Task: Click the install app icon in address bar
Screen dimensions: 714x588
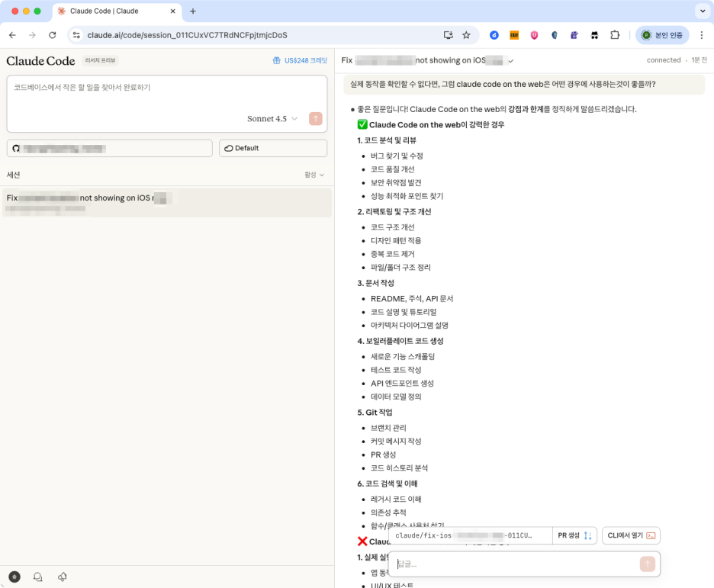Action: click(x=448, y=35)
